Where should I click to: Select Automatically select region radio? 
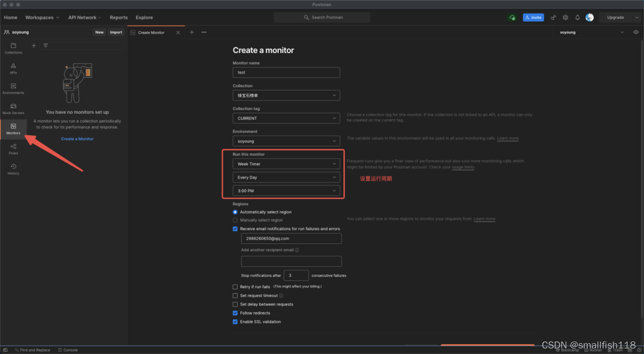click(235, 212)
